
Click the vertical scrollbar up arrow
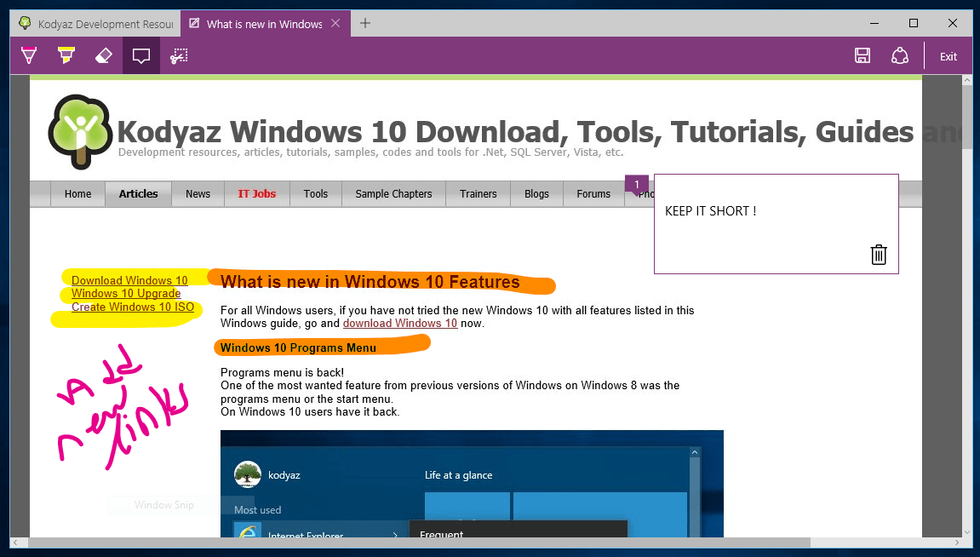coord(968,80)
